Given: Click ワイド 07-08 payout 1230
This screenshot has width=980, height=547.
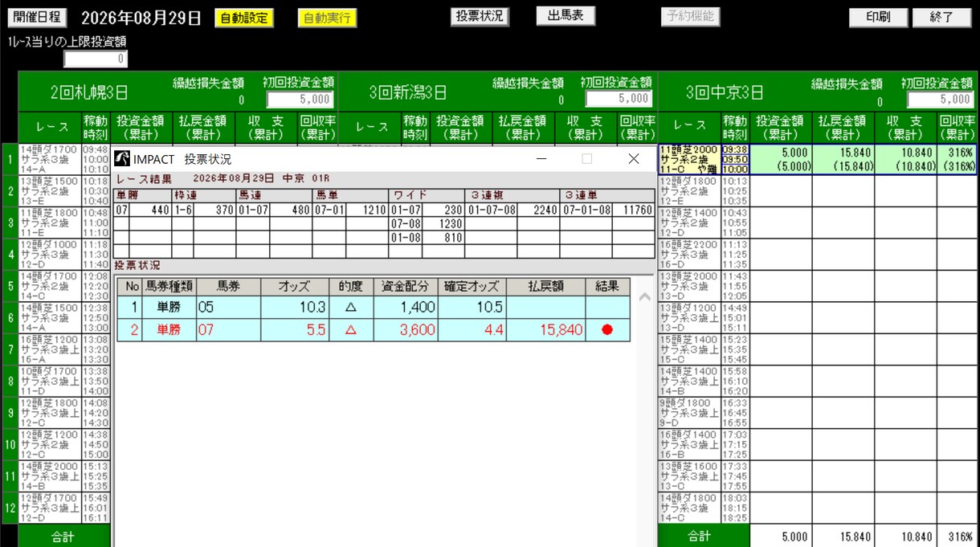Looking at the screenshot, I should coord(450,224).
